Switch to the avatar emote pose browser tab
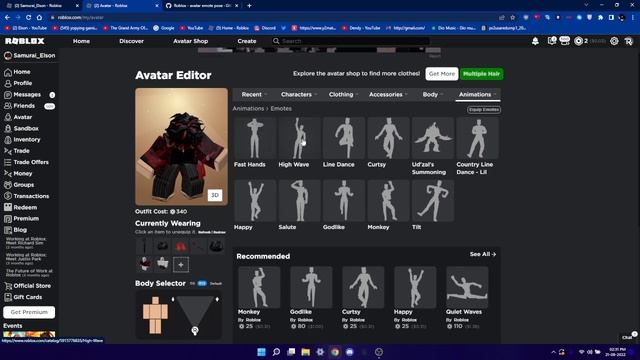The height and width of the screenshot is (360, 640). pyautogui.click(x=203, y=6)
